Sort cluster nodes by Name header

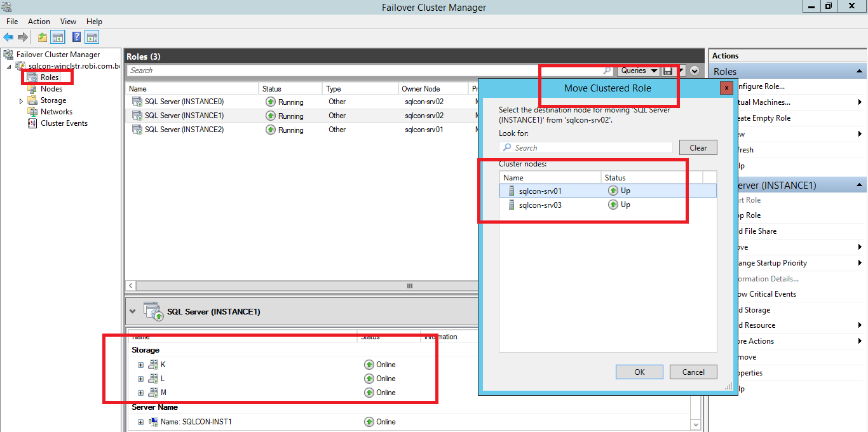(x=550, y=178)
